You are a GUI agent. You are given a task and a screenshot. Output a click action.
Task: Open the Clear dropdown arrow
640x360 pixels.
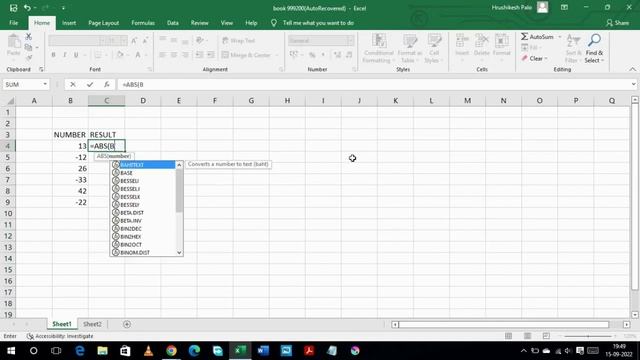pyautogui.click(x=546, y=59)
